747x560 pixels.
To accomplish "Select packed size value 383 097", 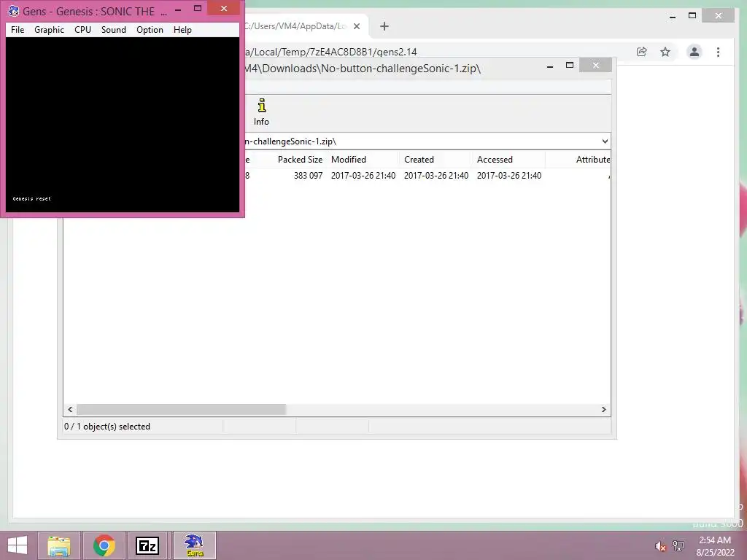I will pyautogui.click(x=309, y=175).
